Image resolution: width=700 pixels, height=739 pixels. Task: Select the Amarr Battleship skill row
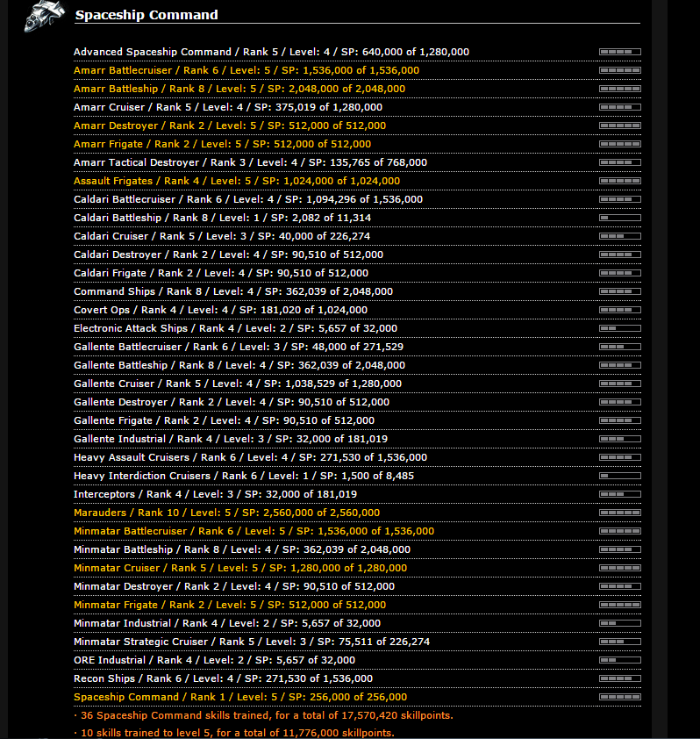(357, 89)
